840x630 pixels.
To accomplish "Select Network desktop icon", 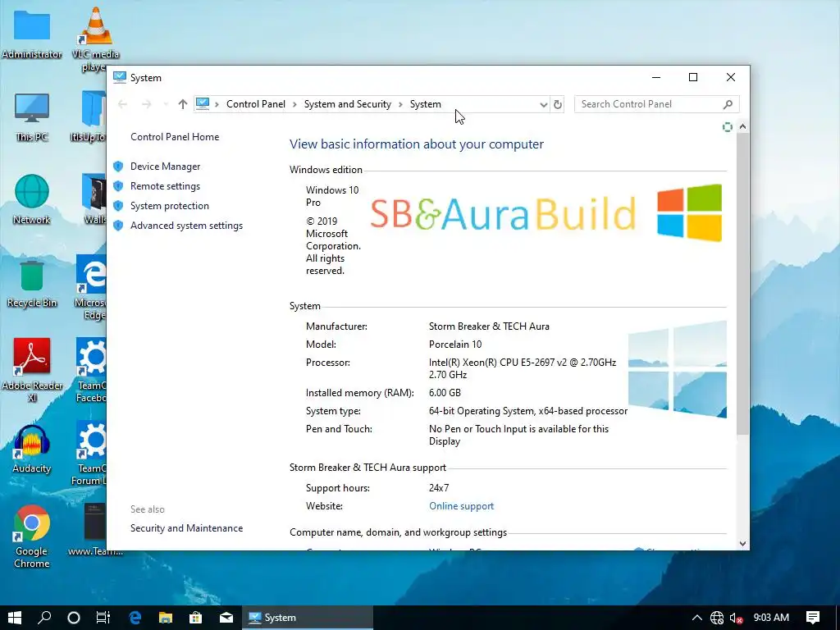I will (x=32, y=199).
